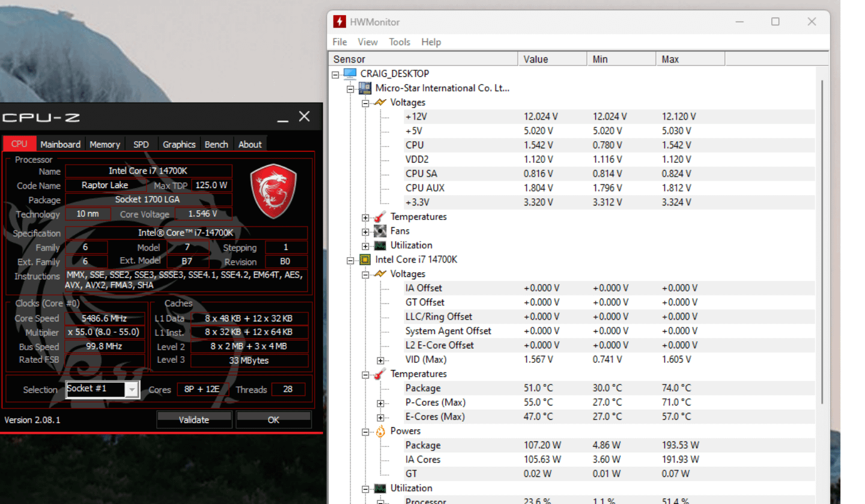Collapse the motherboard Voltages node
The image size is (865, 504).
(x=365, y=103)
